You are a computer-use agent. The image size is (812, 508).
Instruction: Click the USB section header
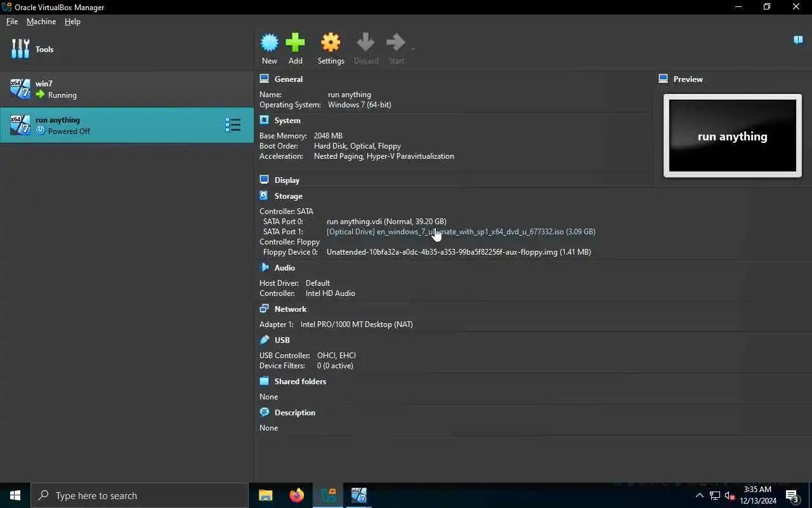[x=282, y=340]
